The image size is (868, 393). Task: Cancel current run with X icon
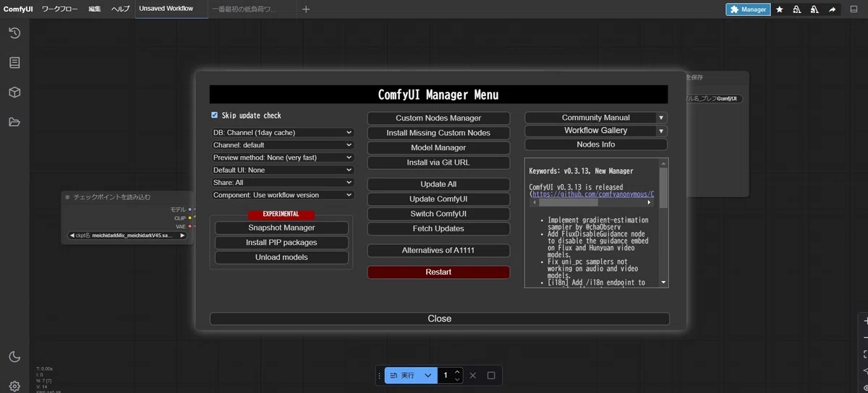click(x=472, y=376)
